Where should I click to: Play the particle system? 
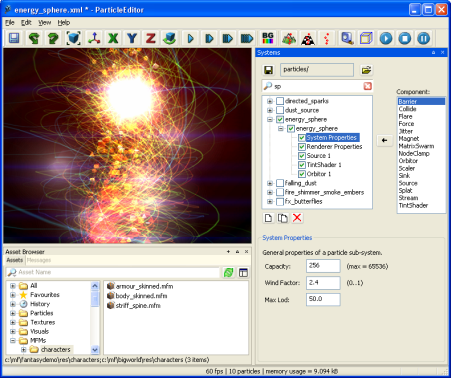pyautogui.click(x=386, y=38)
